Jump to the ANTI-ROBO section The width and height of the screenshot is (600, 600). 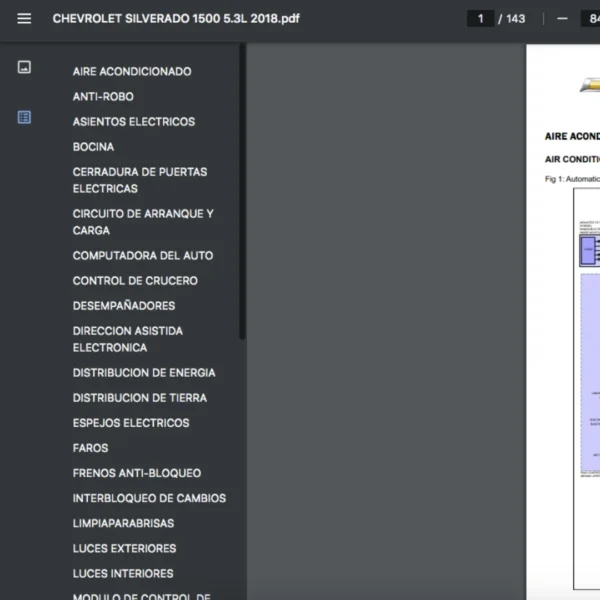click(103, 97)
